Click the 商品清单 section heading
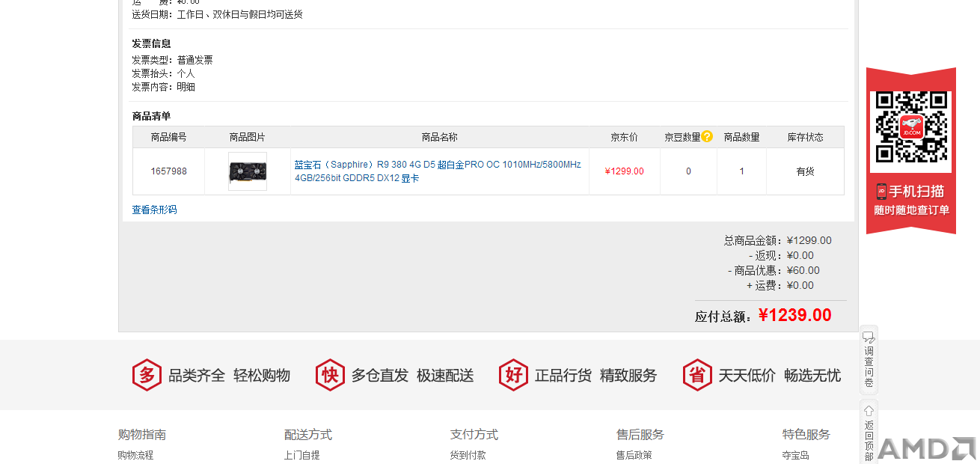The width and height of the screenshot is (980, 464). pyautogui.click(x=152, y=116)
